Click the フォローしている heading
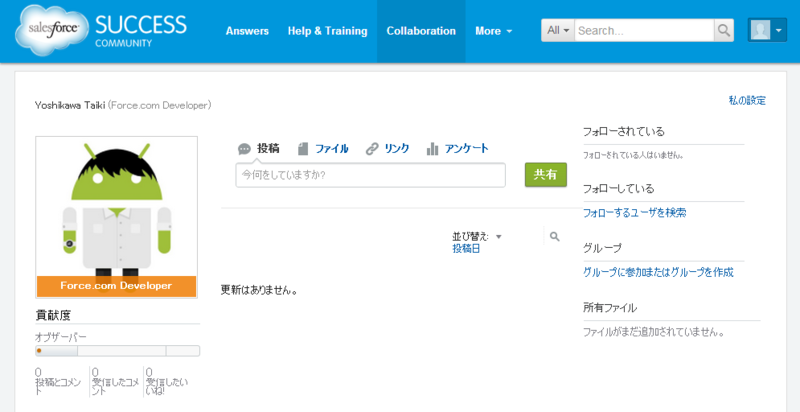This screenshot has height=412, width=800. coord(618,189)
